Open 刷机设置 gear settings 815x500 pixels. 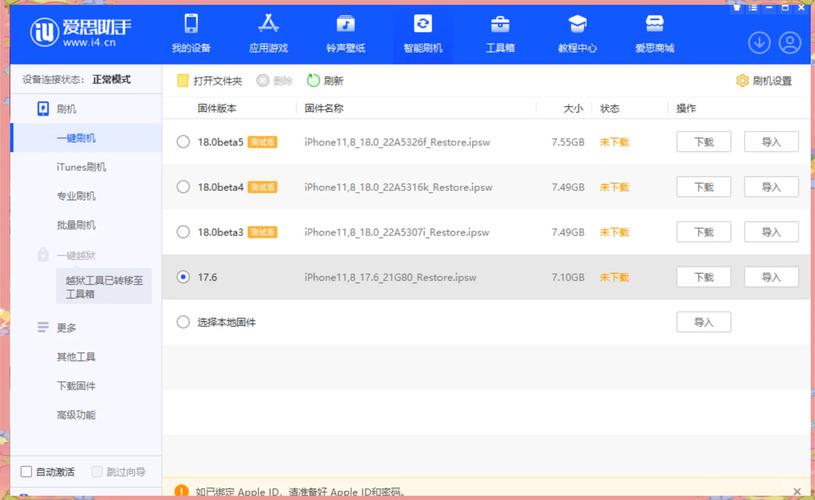click(x=764, y=81)
